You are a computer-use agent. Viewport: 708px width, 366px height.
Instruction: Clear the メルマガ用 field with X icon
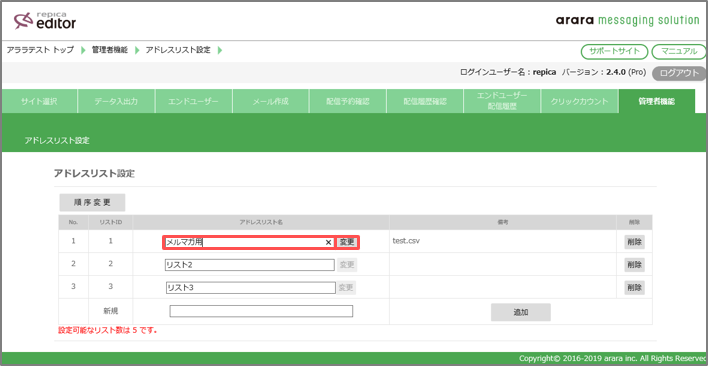pyautogui.click(x=328, y=242)
